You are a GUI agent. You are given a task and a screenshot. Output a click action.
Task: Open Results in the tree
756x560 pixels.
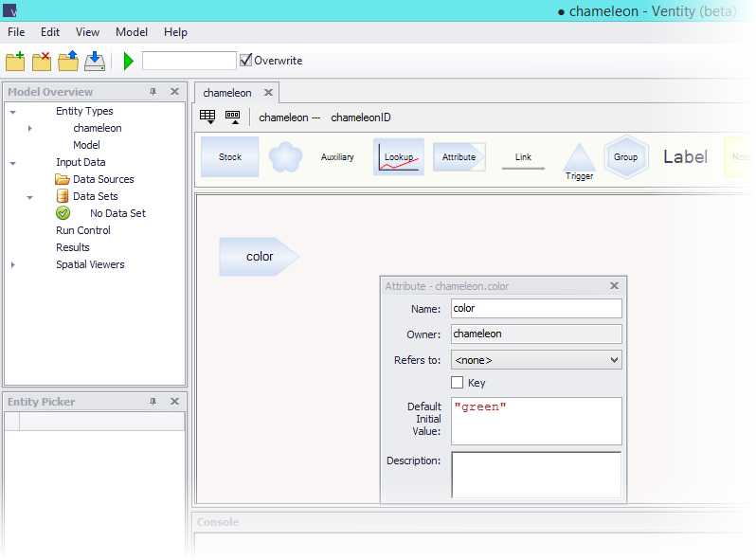pos(73,247)
